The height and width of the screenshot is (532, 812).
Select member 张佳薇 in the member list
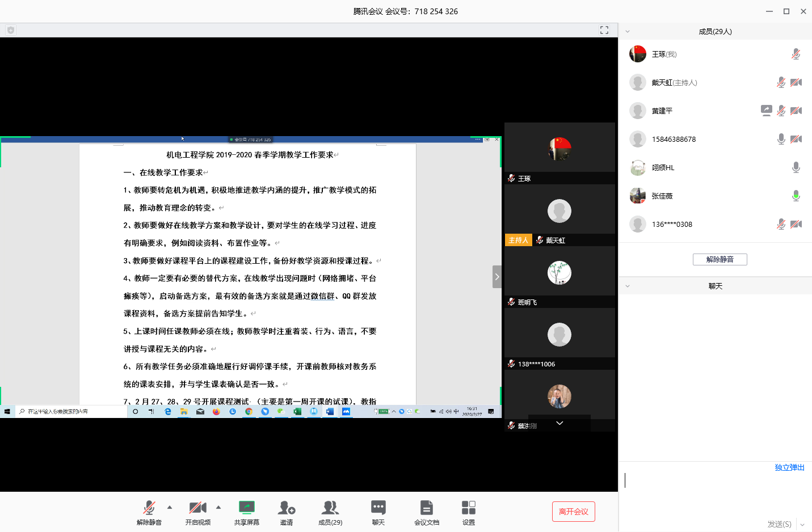pyautogui.click(x=662, y=196)
